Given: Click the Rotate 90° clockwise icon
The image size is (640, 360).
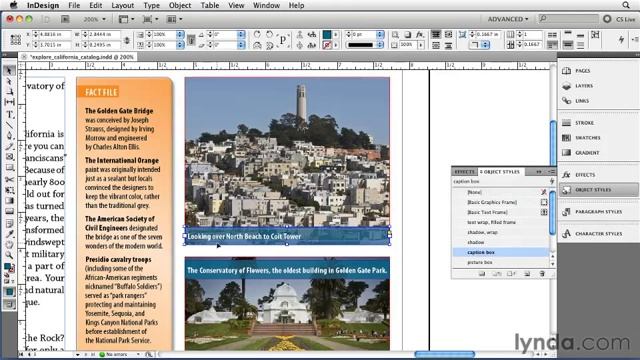Looking at the screenshot, I should click(257, 35).
